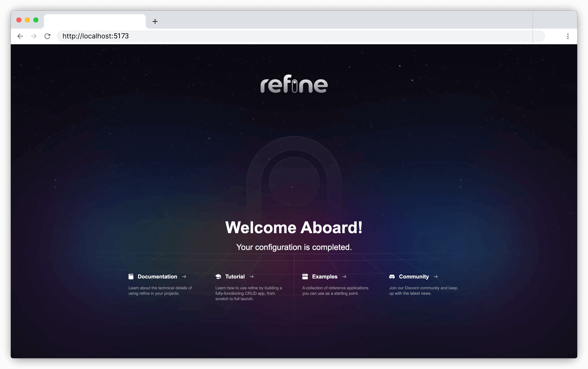The image size is (588, 369).
Task: Click the Documentation book icon
Action: click(131, 277)
